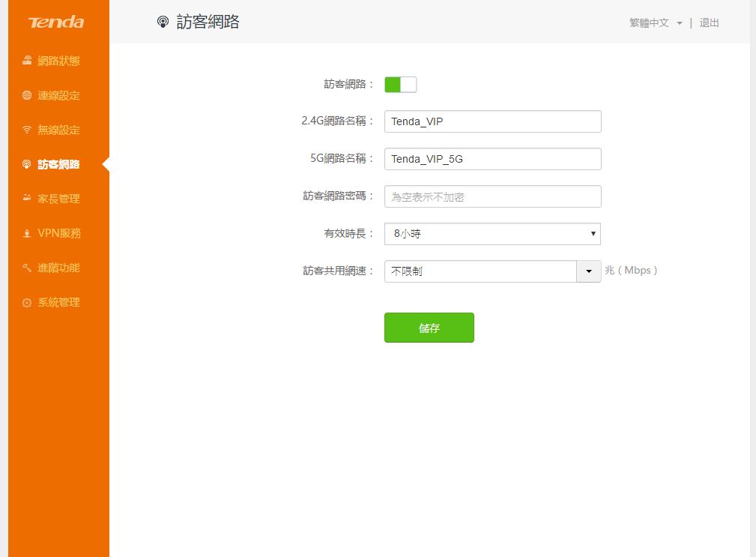Open 網路狀態 menu item
756x557 pixels.
(59, 61)
